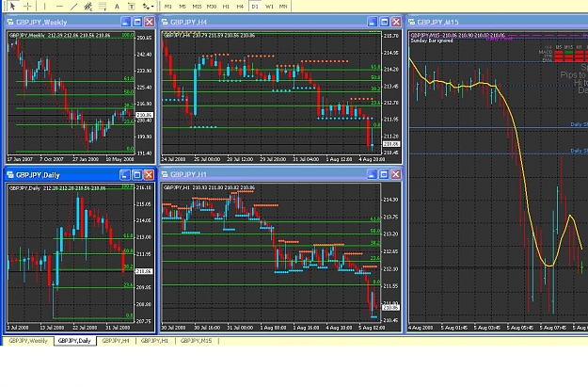588x387 pixels.
Task: Open the GBPJPY,Daily bottom tab
Action: pyautogui.click(x=74, y=341)
